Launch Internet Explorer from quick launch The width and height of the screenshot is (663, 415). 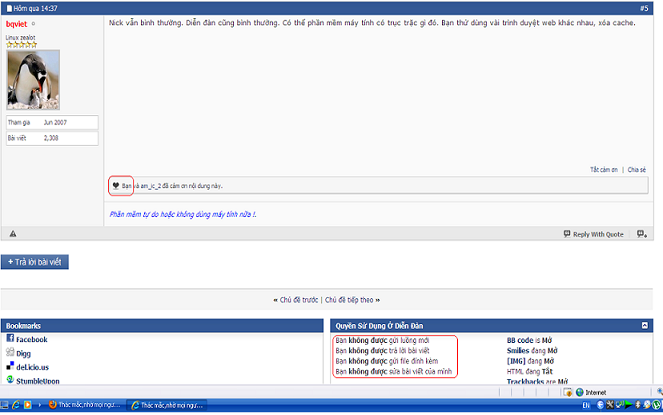16,405
